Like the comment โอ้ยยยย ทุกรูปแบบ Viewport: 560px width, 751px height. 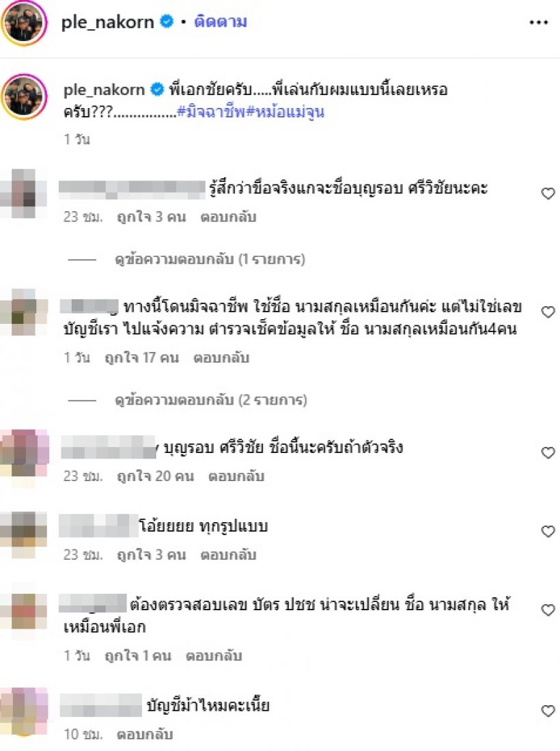(548, 531)
